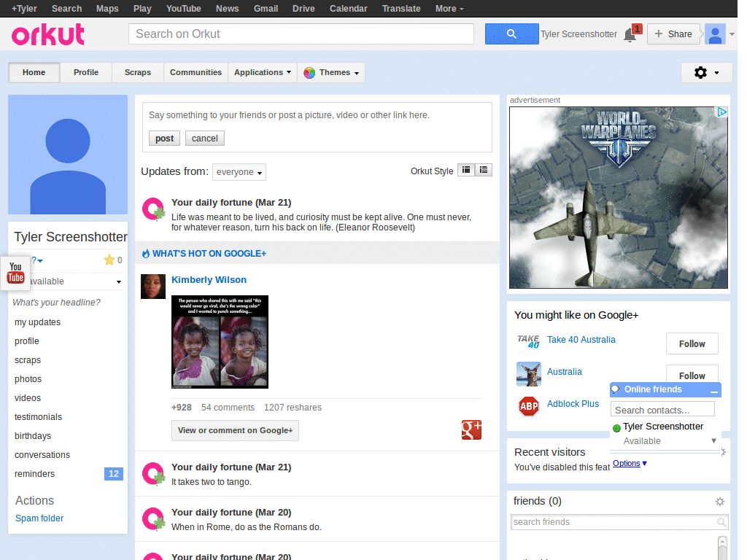747x560 pixels.
Task: Click the flame icon by What's Hot on Google+
Action: 146,254
